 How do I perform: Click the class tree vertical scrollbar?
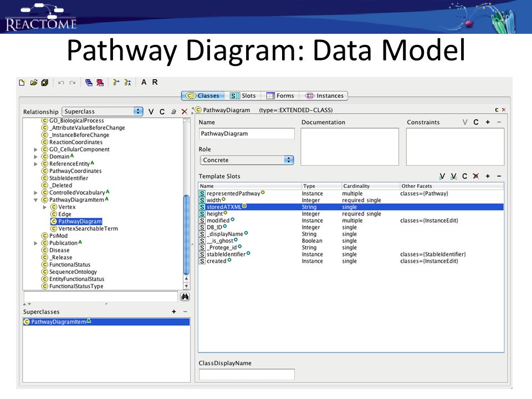pyautogui.click(x=186, y=234)
